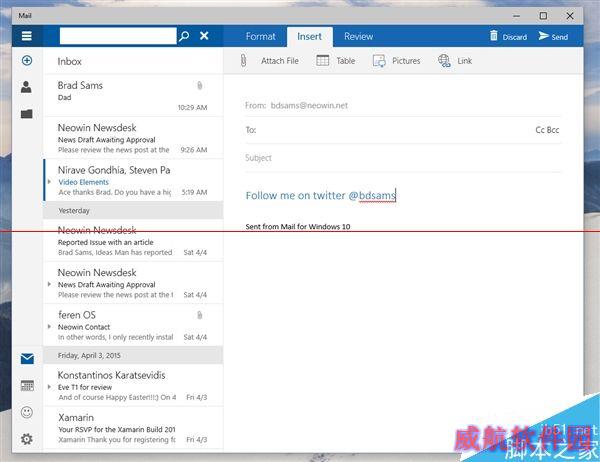Switch to the Format tab
Screen dimensions: 600x462
[x=260, y=36]
